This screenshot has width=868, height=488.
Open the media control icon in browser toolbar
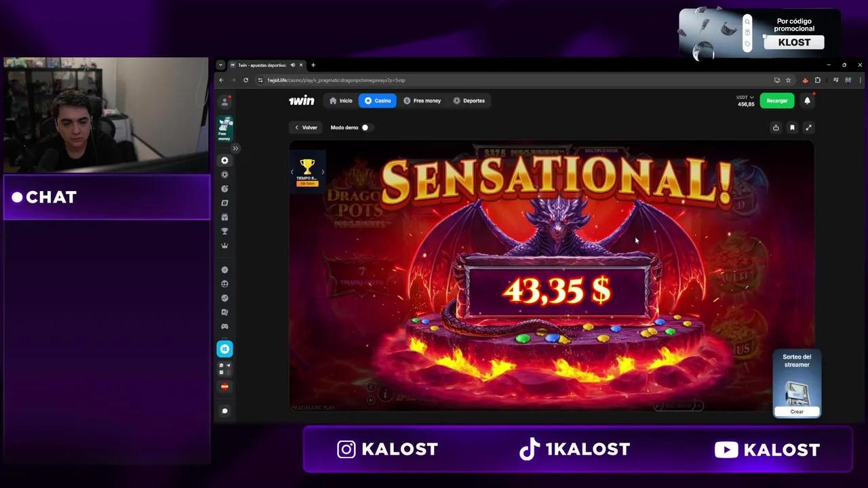[x=836, y=80]
